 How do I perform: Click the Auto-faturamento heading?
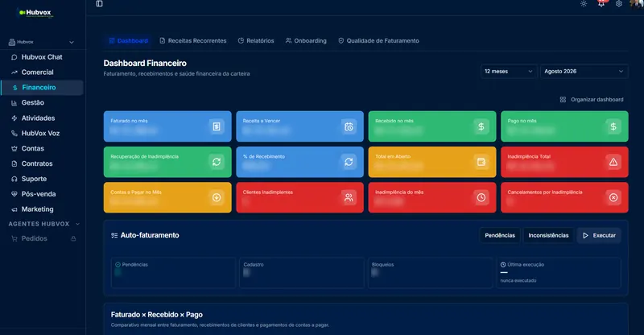[150, 235]
